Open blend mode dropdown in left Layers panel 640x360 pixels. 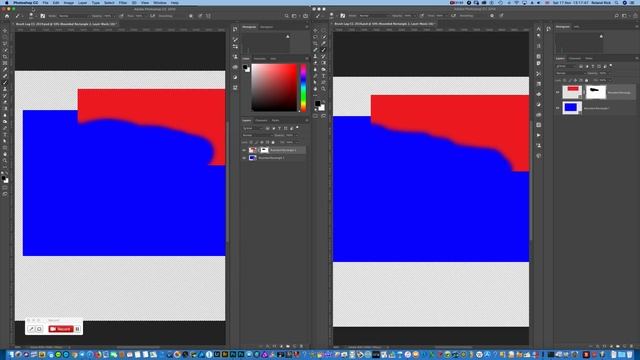258,135
